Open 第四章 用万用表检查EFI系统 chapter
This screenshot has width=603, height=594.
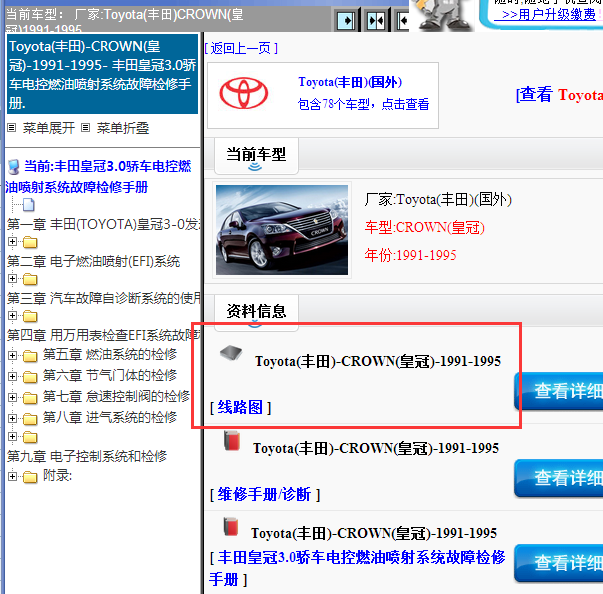103,335
